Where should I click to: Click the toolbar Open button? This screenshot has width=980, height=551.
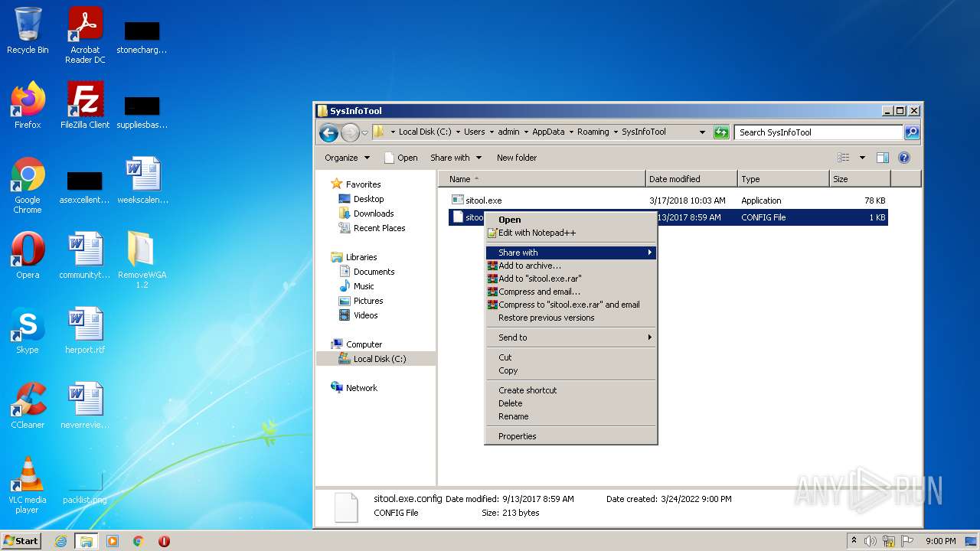coord(400,158)
